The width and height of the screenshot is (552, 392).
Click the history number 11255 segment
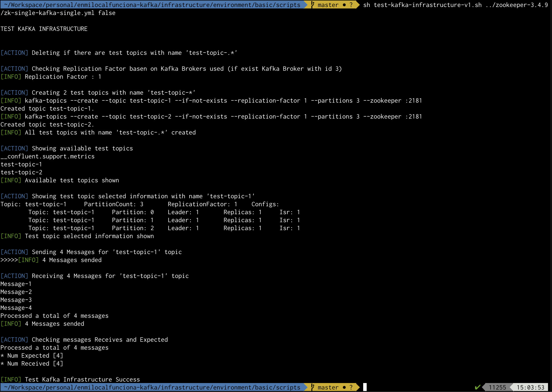pyautogui.click(x=497, y=387)
